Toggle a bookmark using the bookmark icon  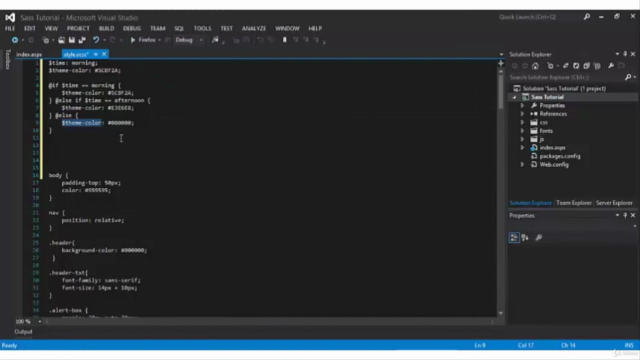tap(284, 40)
